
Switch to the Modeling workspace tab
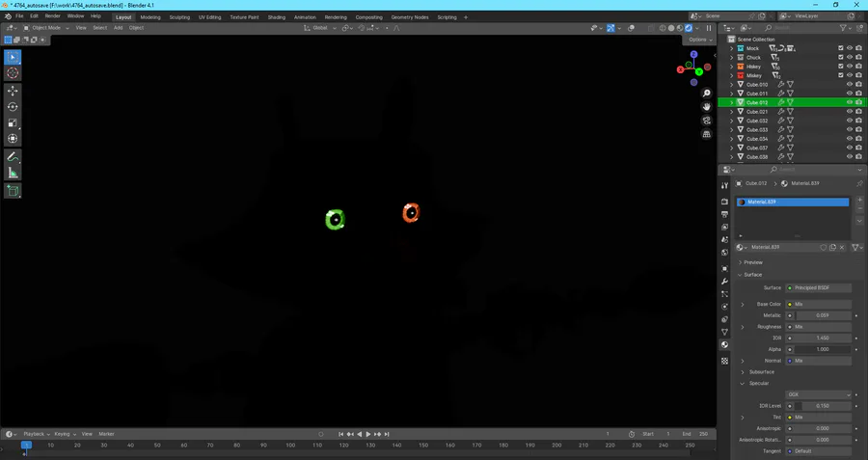150,17
